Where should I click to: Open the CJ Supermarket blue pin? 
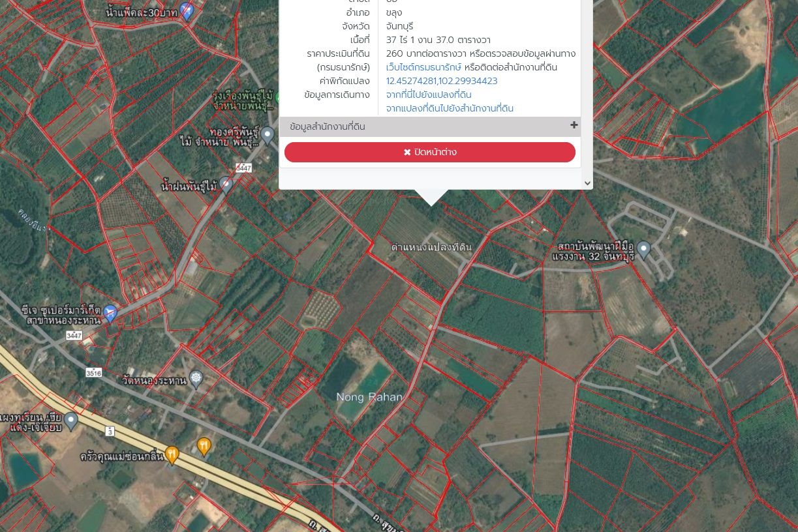[x=110, y=314]
